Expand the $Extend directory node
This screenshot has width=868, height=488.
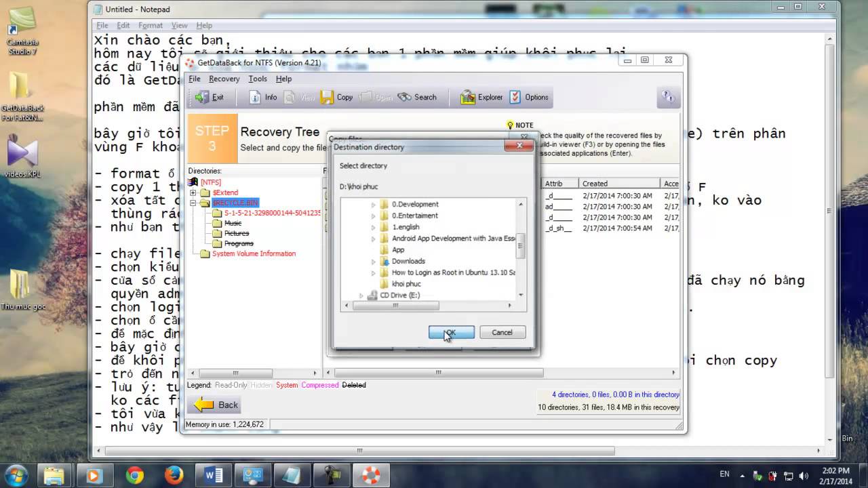pos(193,192)
